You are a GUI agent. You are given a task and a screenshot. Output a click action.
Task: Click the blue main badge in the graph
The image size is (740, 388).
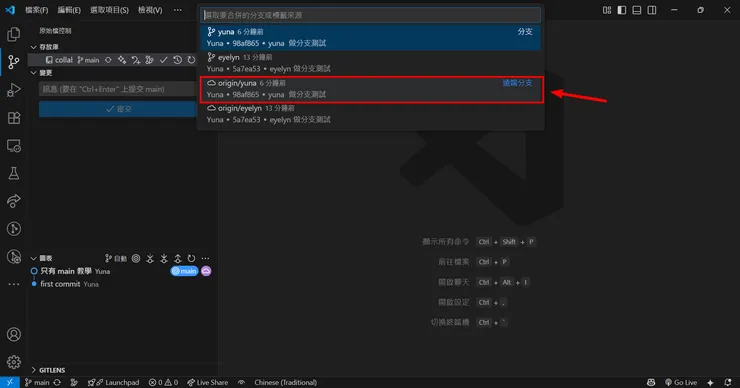point(185,271)
